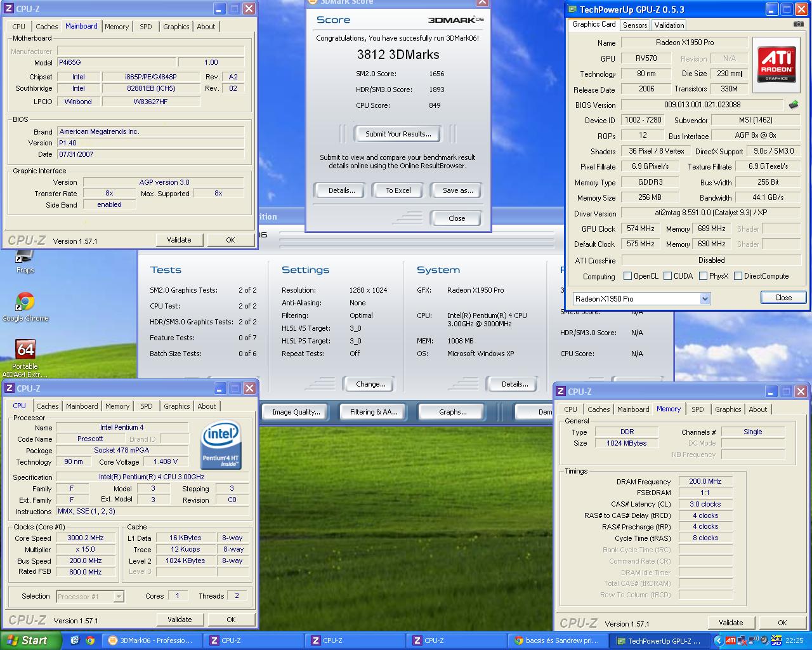Open the Radeon X1950 Pro GPU dropdown
Viewport: 812px width, 650px height.
pyautogui.click(x=705, y=298)
